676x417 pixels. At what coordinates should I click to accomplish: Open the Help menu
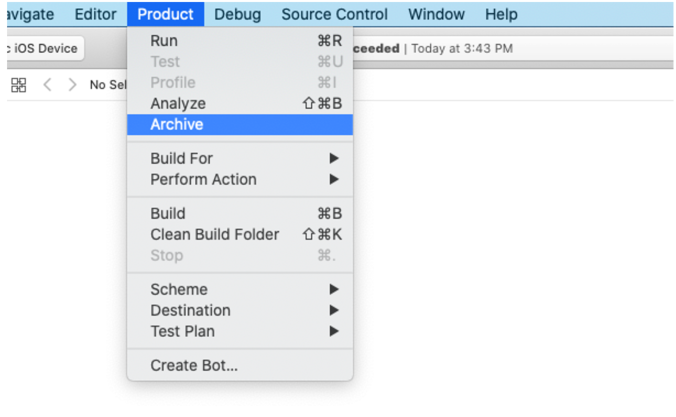(x=501, y=14)
